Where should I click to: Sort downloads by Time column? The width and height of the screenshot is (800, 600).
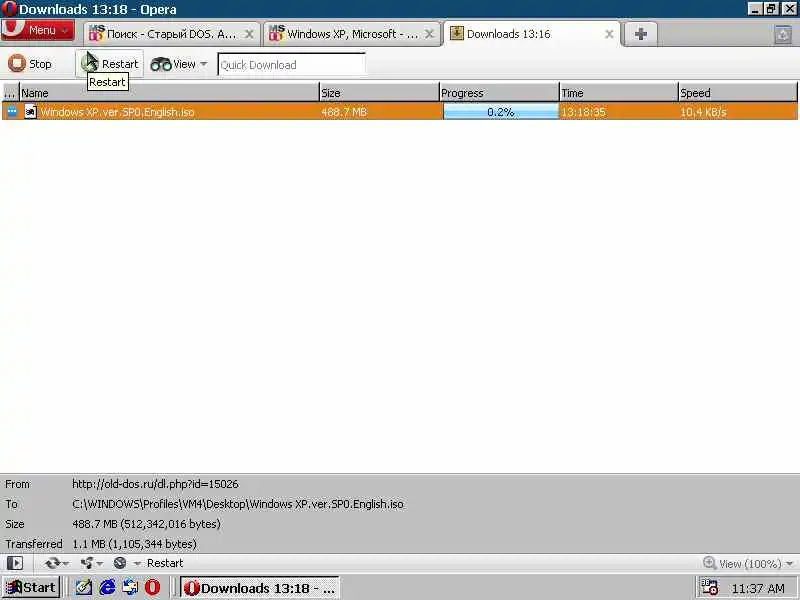tap(619, 93)
